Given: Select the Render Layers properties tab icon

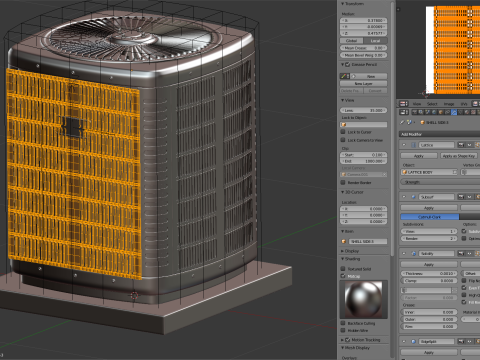Looking at the screenshot, I should (421, 112).
